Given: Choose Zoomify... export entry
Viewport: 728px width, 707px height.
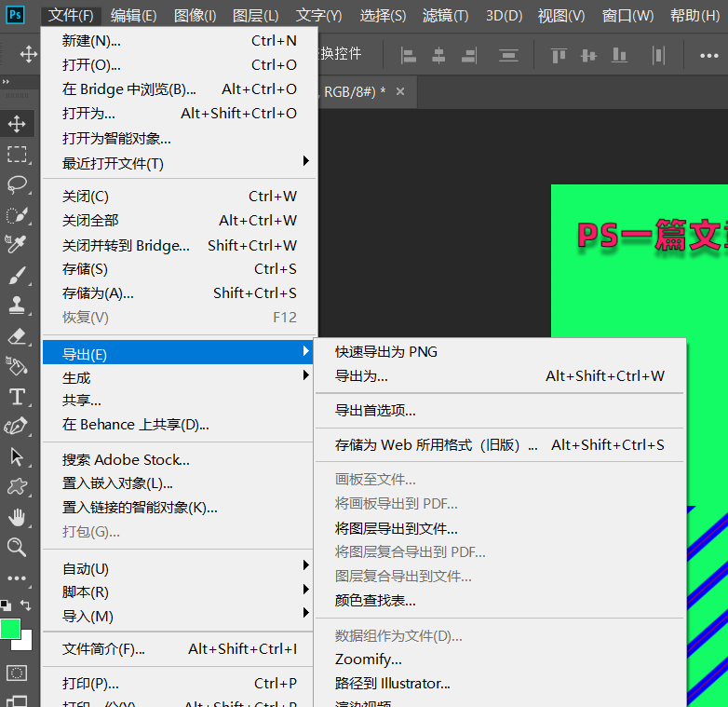Looking at the screenshot, I should (x=500, y=659).
